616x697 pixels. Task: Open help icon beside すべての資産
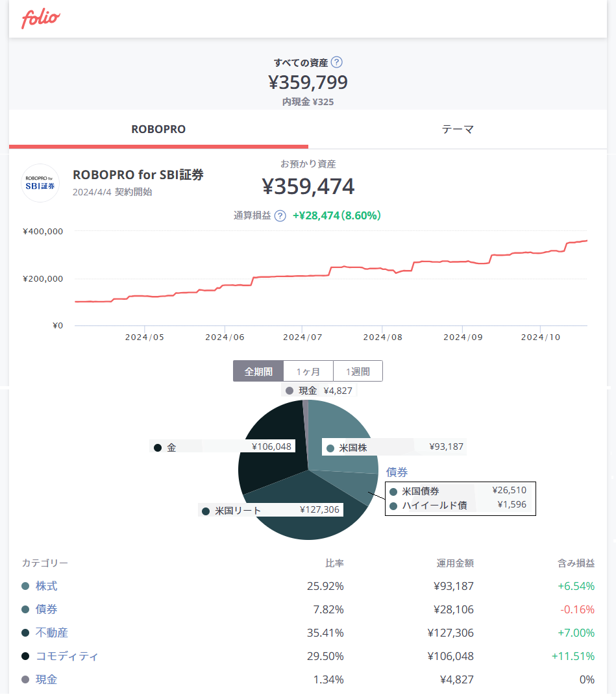pyautogui.click(x=337, y=62)
